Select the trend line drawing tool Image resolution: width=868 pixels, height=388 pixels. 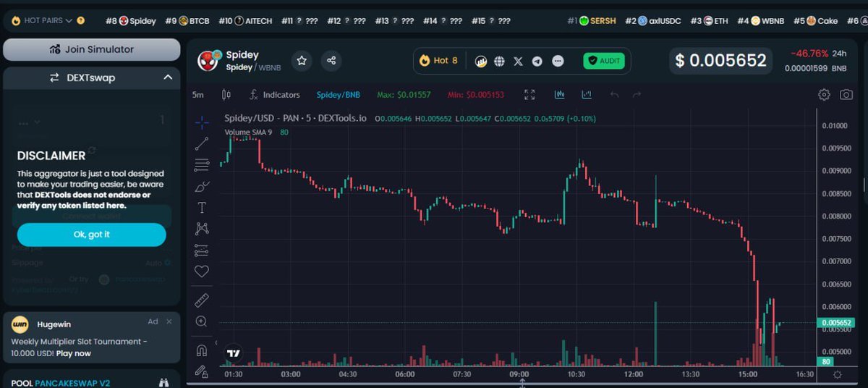click(202, 143)
